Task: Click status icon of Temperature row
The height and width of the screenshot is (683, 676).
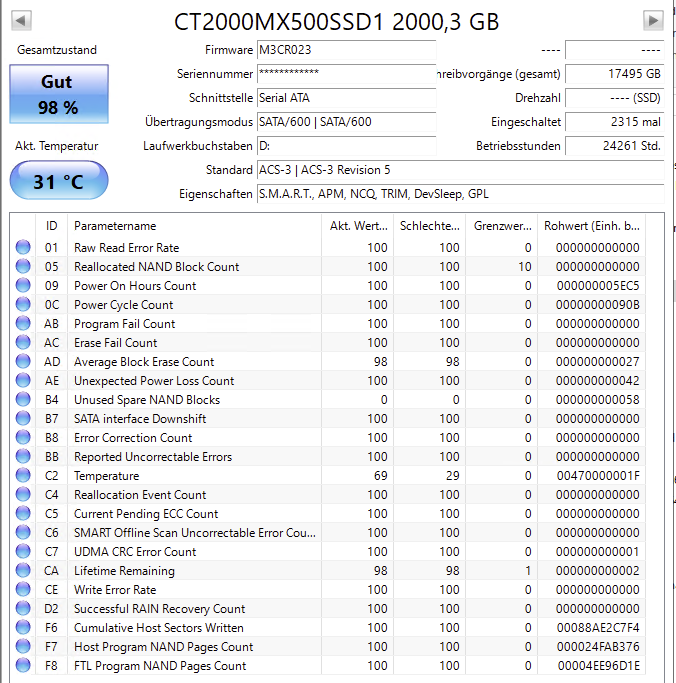Action: tap(23, 475)
